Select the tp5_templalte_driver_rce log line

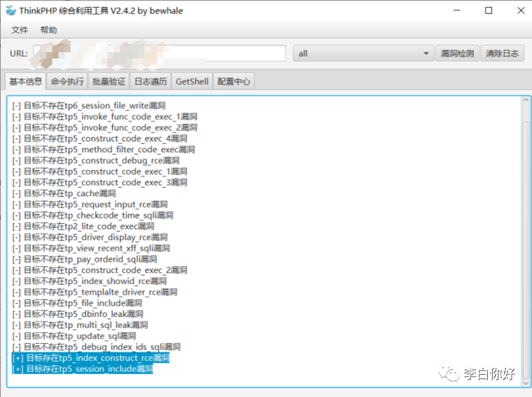[x=95, y=292]
